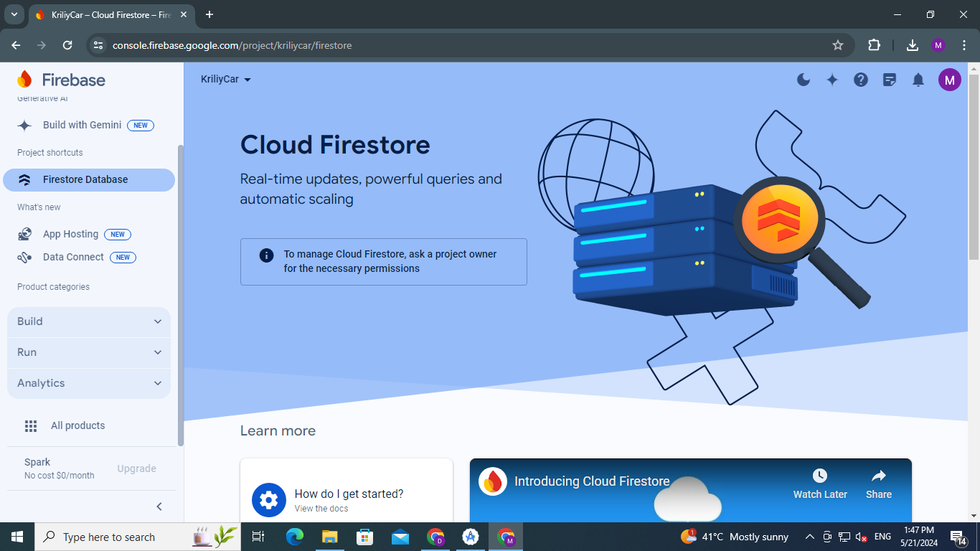Expand the Analytics category
This screenshot has width=980, height=551.
pyautogui.click(x=89, y=383)
